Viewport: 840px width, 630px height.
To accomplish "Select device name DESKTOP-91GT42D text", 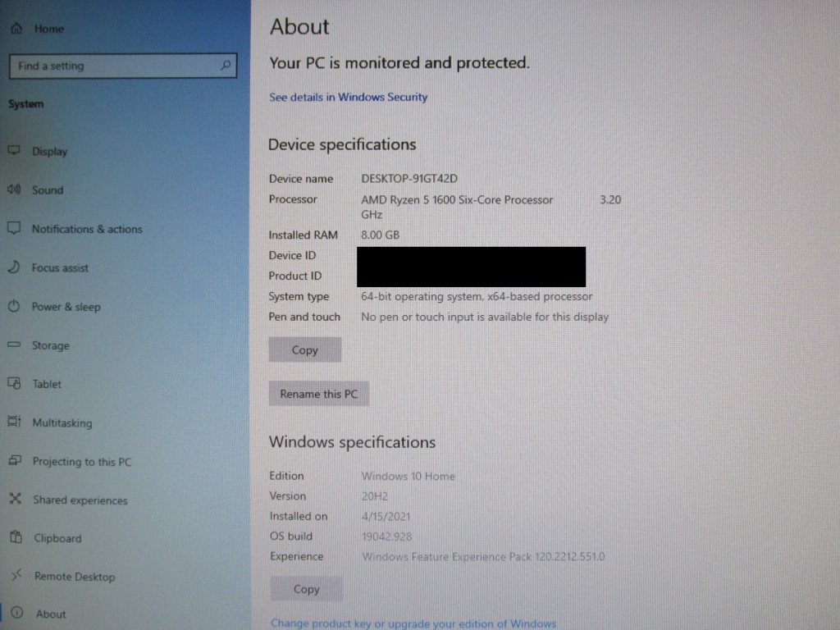I will click(x=409, y=178).
